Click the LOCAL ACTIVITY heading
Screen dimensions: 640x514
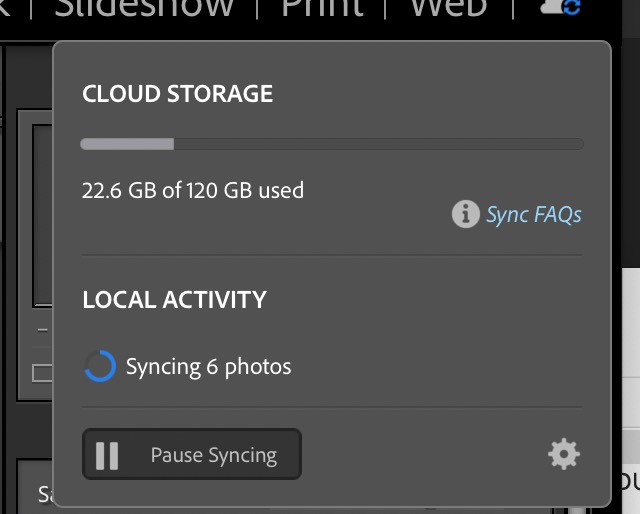[x=174, y=299]
